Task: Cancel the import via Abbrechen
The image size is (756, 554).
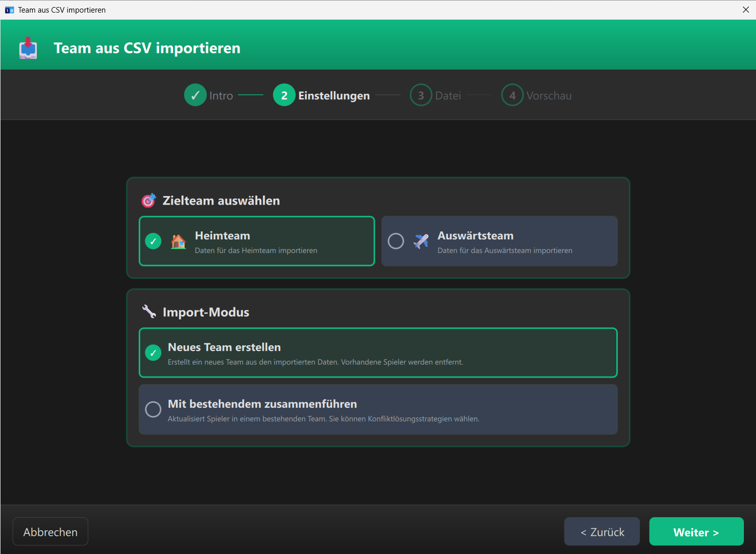Action: pos(50,531)
